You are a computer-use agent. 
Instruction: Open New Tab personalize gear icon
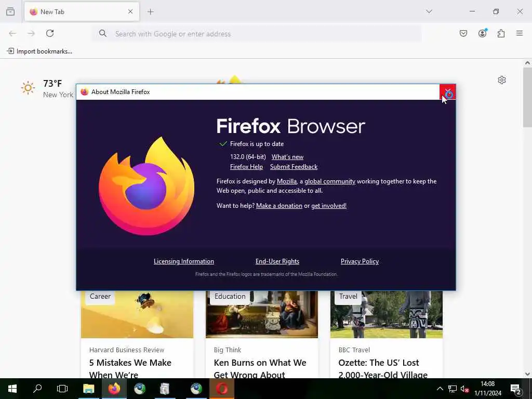coord(502,80)
